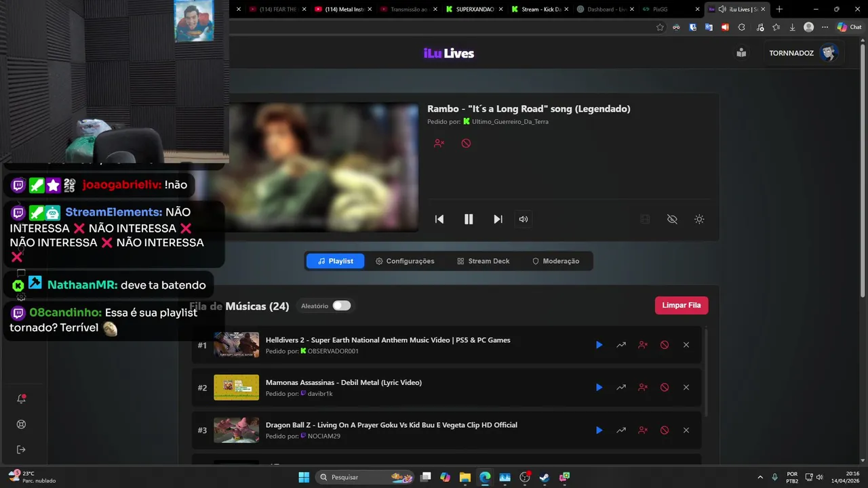This screenshot has width=868, height=488.
Task: Switch to the Configurações tab
Action: pyautogui.click(x=405, y=261)
